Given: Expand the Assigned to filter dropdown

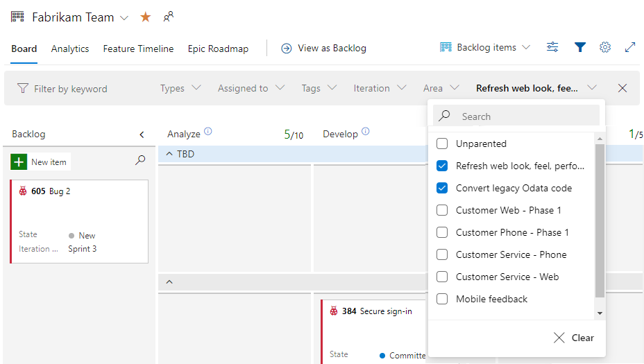Looking at the screenshot, I should point(251,88).
